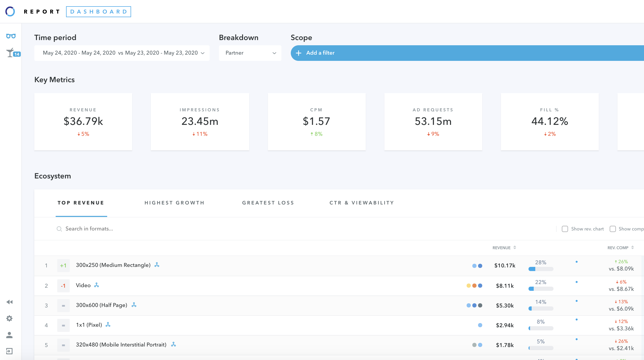Open settings gear icon in sidebar
The width and height of the screenshot is (644, 360).
pos(10,318)
